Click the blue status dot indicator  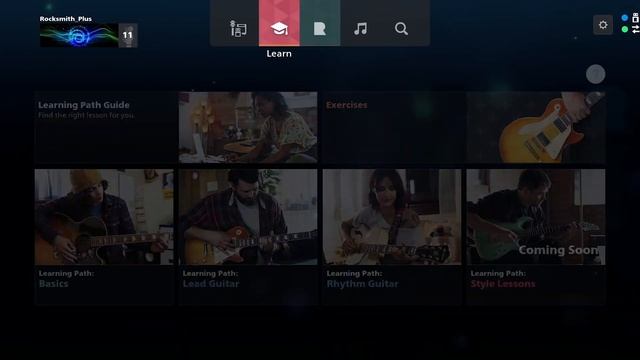(x=624, y=18)
